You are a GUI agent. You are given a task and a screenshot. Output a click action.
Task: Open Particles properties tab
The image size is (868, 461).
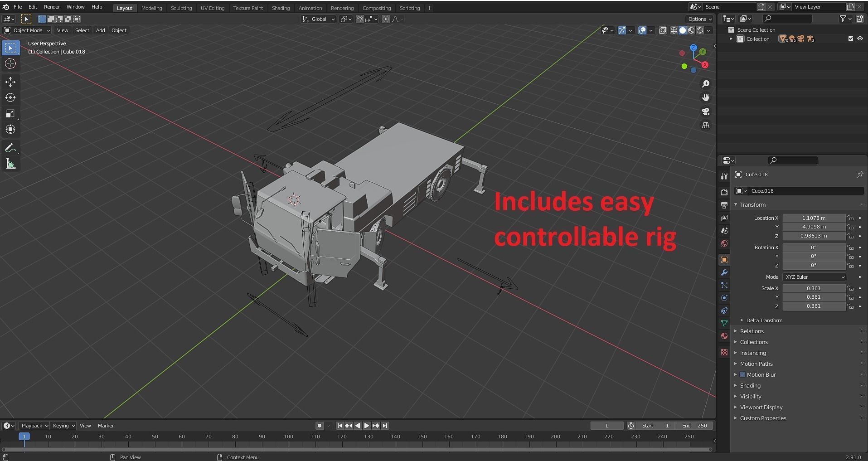point(724,285)
